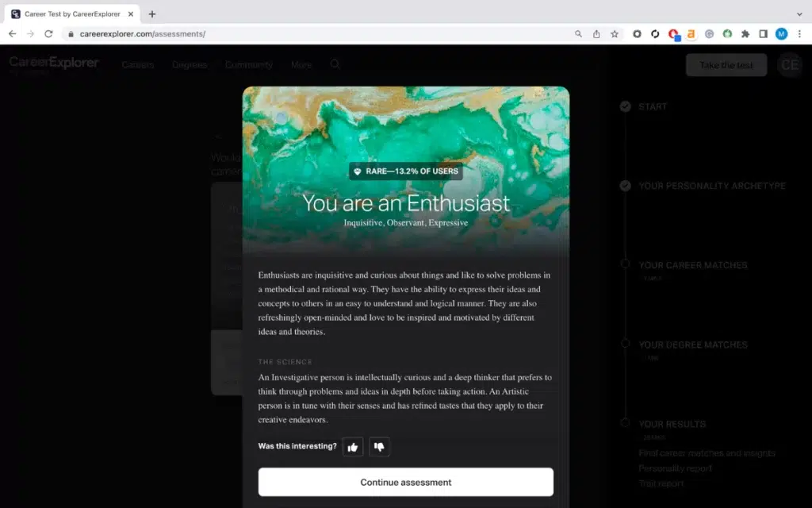Image resolution: width=812 pixels, height=508 pixels.
Task: Open the Careers menu item
Action: 138,65
